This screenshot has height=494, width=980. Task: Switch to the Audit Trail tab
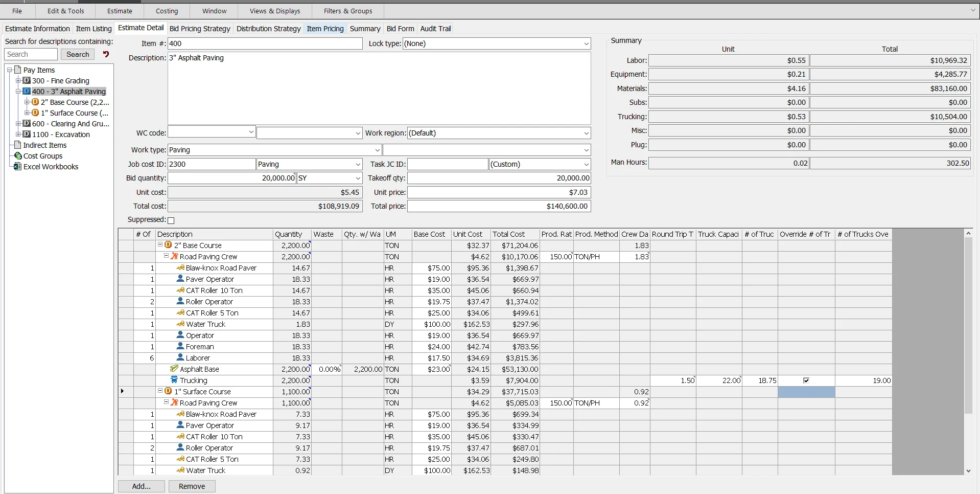pyautogui.click(x=435, y=29)
